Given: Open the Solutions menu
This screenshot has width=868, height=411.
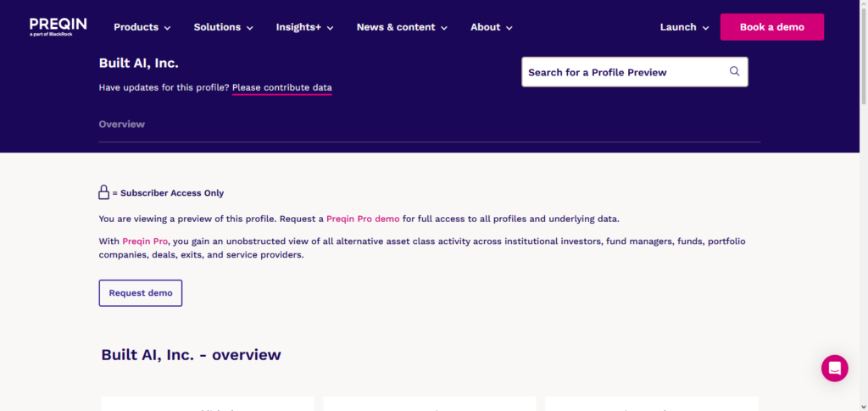Looking at the screenshot, I should [x=223, y=27].
